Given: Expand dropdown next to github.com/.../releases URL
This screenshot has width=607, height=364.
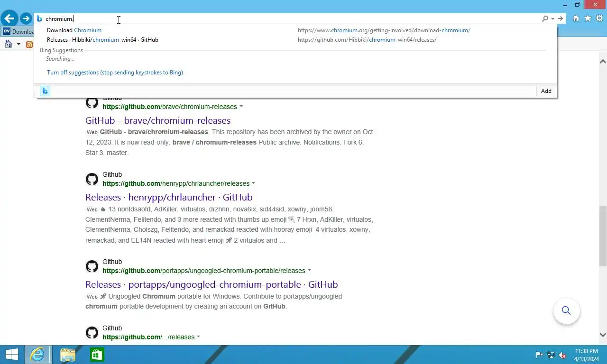Looking at the screenshot, I should tap(198, 337).
